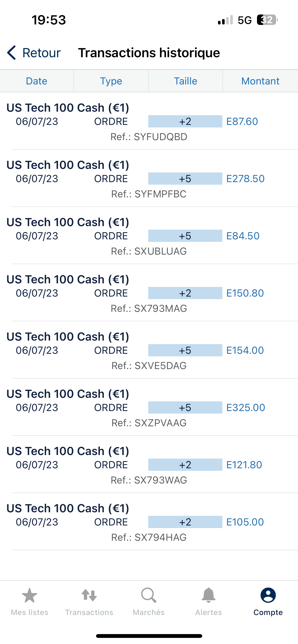Sort by Taille column header
Screen dimensions: 298x644
185,81
